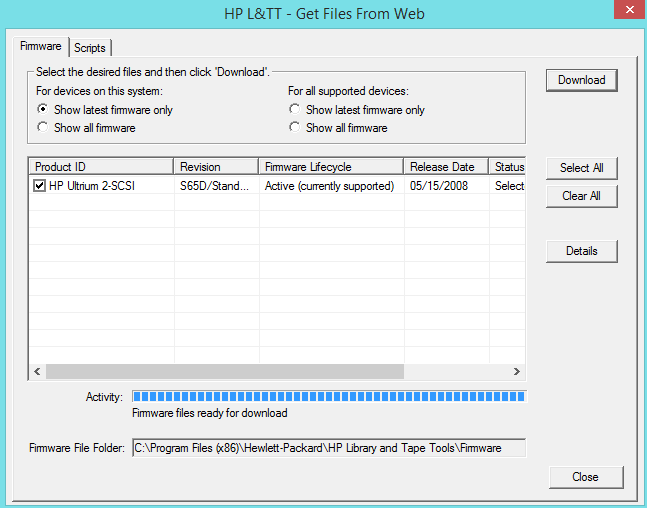Click the Select All button
Screen dimensions: 647x508
581,168
